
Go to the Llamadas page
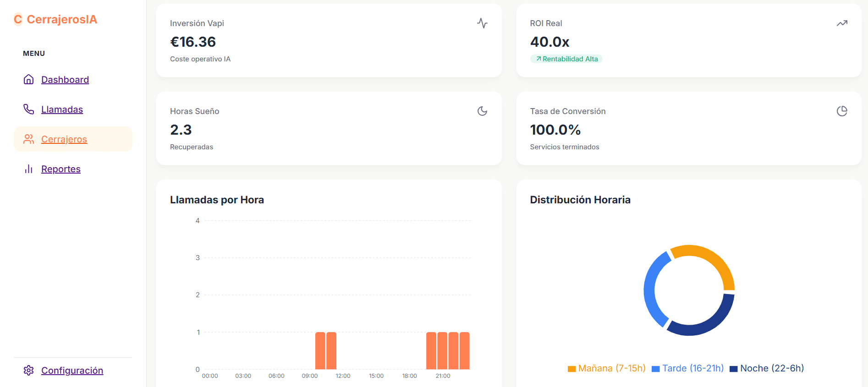point(62,109)
